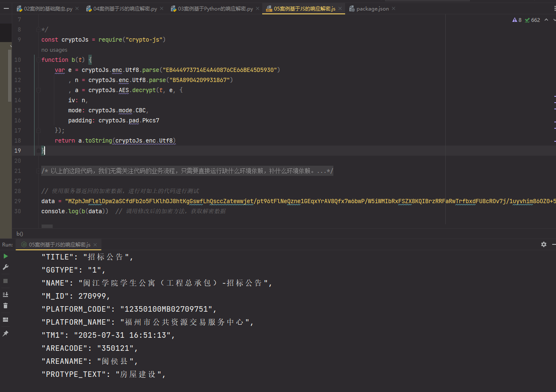Rerun the script with the green play icon

pyautogui.click(x=5, y=256)
